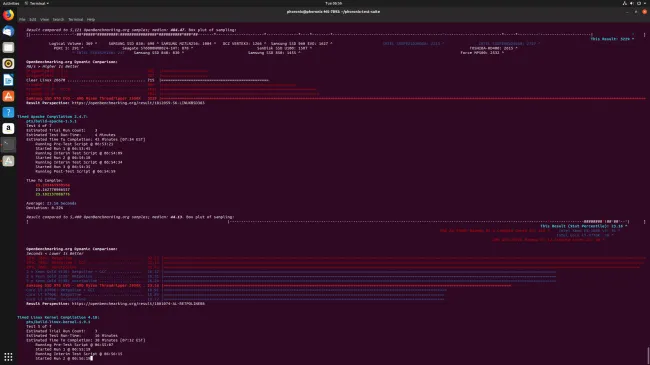The image size is (650, 365).
Task: Minimize the terminal window
Action: 627,12
